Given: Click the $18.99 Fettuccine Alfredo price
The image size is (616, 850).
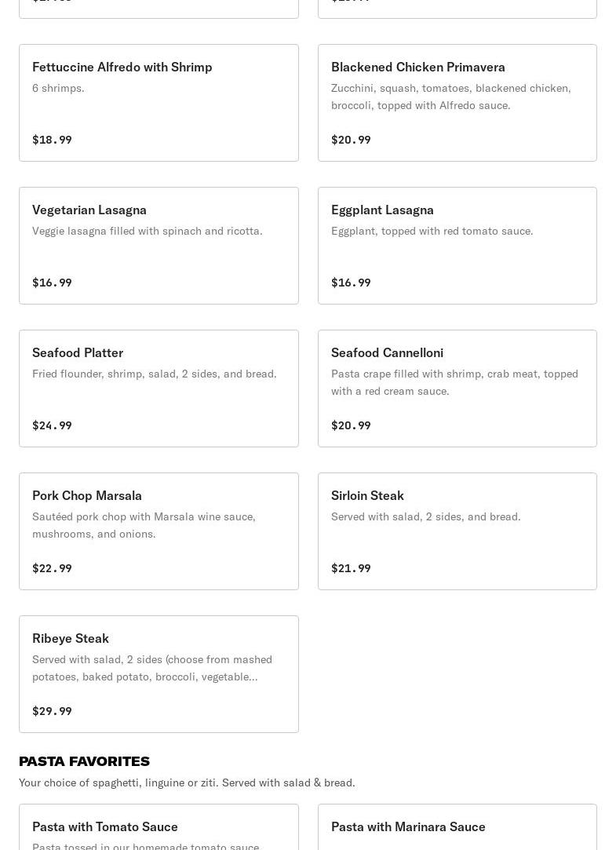Looking at the screenshot, I should pyautogui.click(x=52, y=140).
